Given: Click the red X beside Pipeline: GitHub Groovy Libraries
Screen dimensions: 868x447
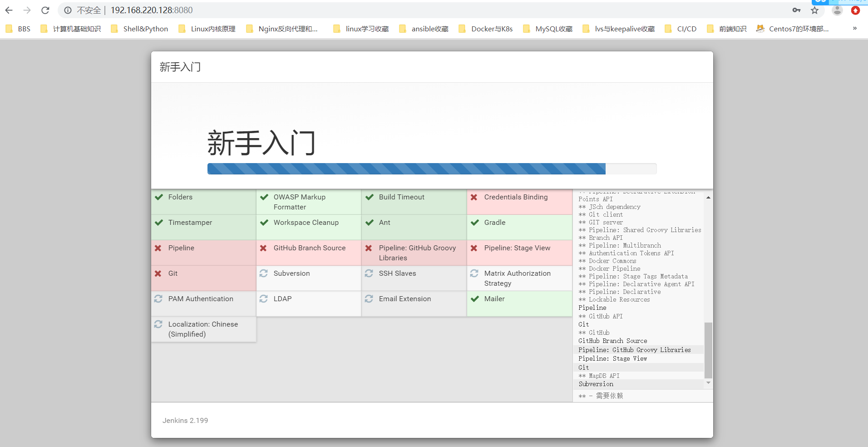Looking at the screenshot, I should coord(369,248).
